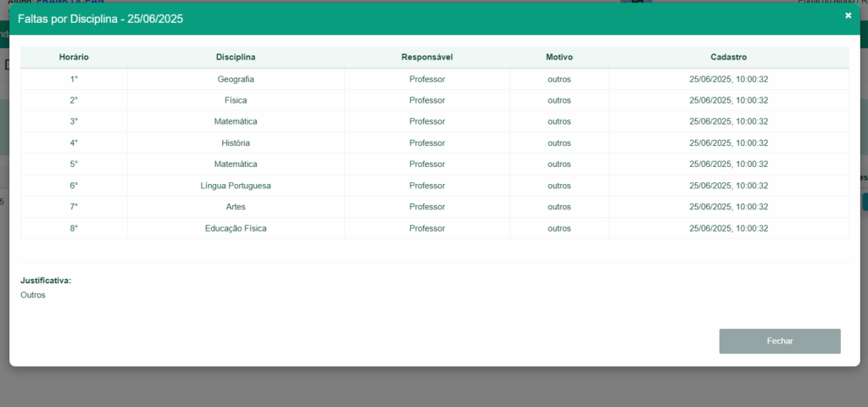This screenshot has width=868, height=407.
Task: Click the História discipline cell
Action: click(x=236, y=142)
